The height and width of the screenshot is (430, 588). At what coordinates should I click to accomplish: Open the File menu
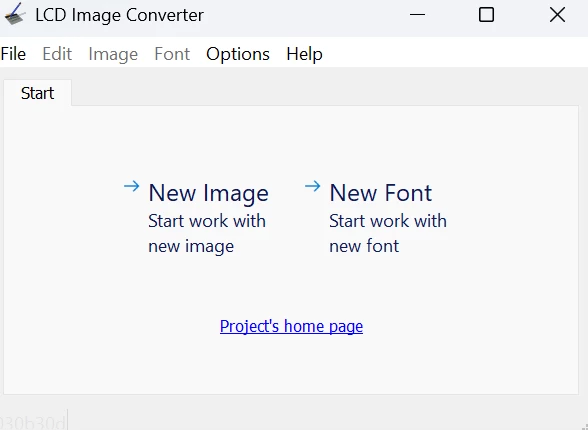pos(13,54)
